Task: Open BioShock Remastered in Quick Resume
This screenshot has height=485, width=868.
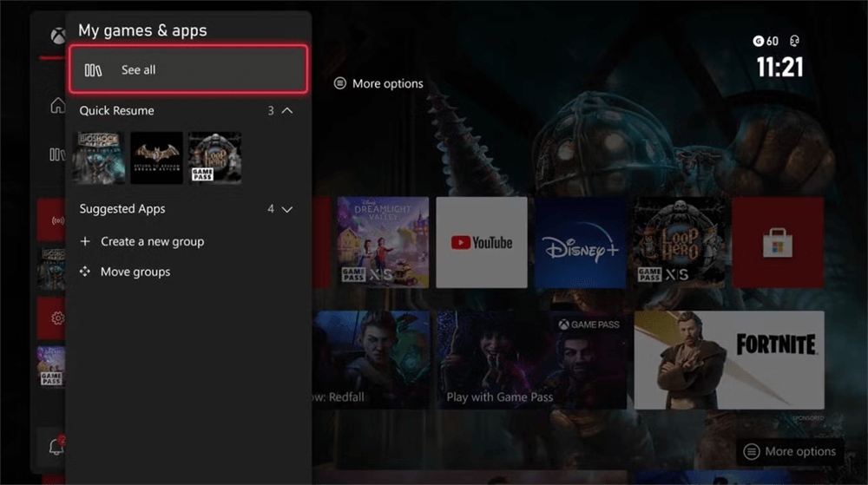Action: (x=99, y=158)
